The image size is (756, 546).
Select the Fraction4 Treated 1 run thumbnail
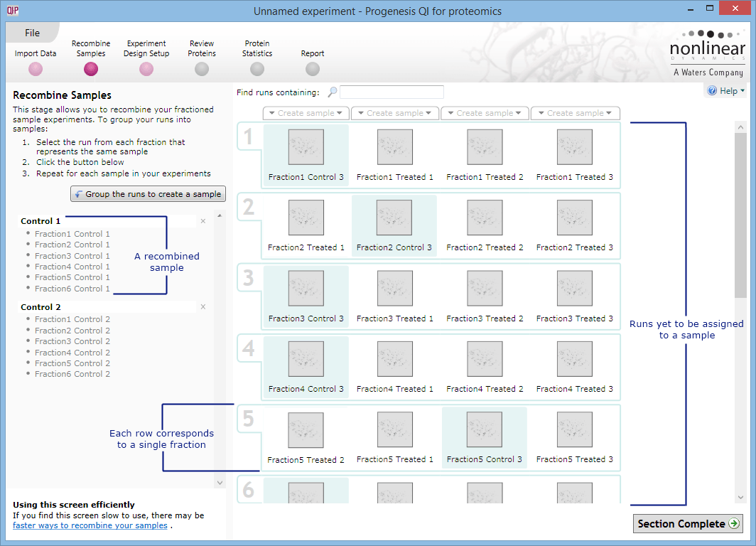point(395,359)
